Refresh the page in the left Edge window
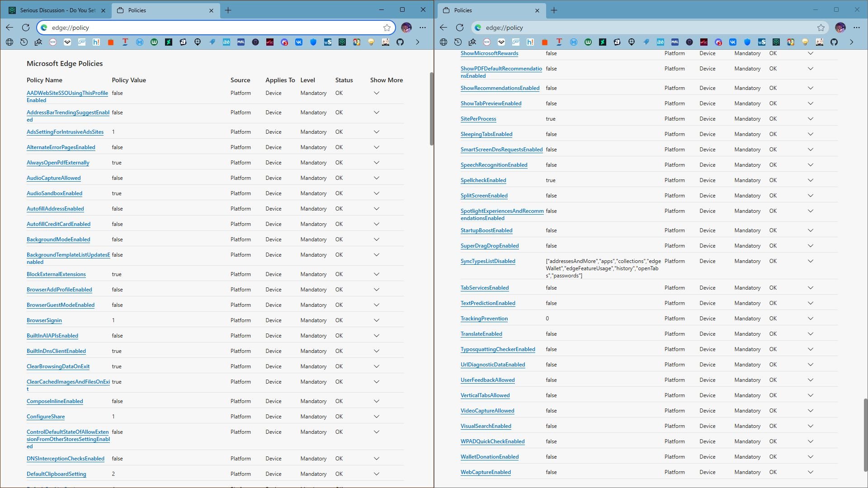868x488 pixels. (26, 28)
